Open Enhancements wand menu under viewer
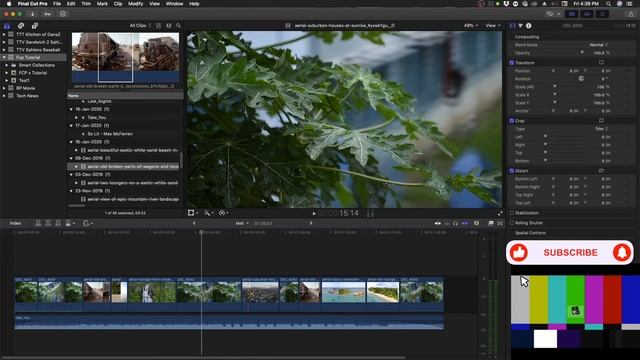The image size is (640, 360). click(x=209, y=213)
